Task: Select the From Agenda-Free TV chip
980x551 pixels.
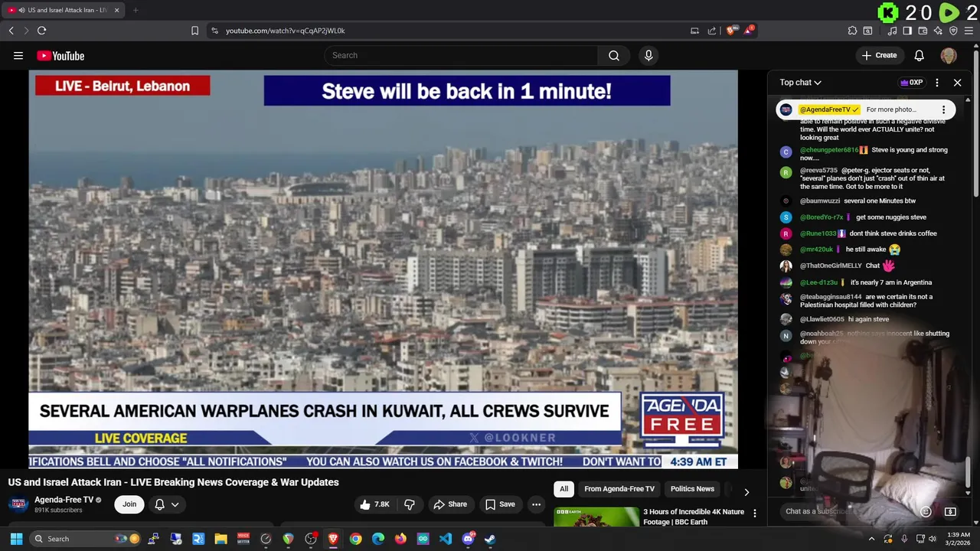Action: 619,489
